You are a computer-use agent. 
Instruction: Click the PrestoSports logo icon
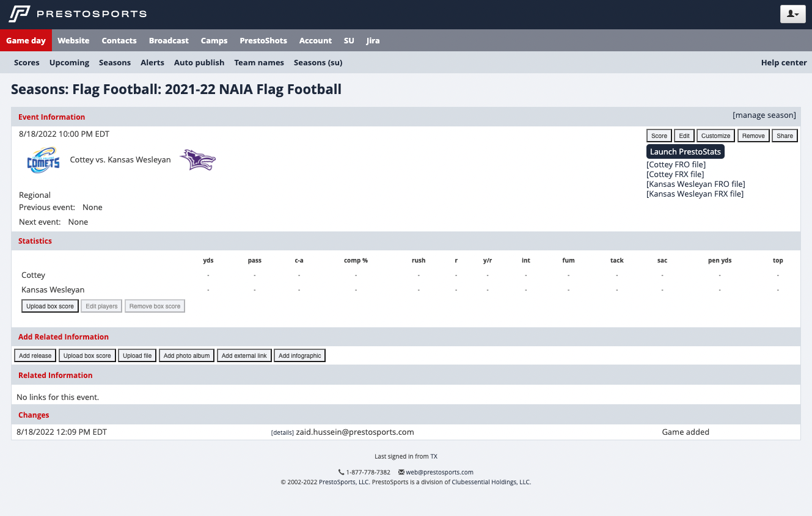click(20, 13)
